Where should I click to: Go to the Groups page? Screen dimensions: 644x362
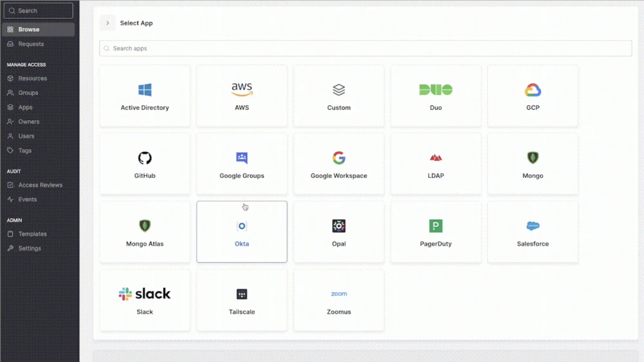click(28, 92)
